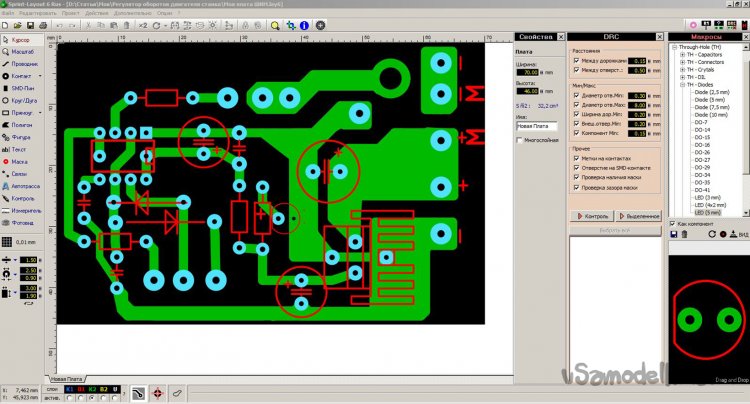Click the magnifier search icon in toolbar
The height and width of the screenshot is (404, 750).
(274, 27)
